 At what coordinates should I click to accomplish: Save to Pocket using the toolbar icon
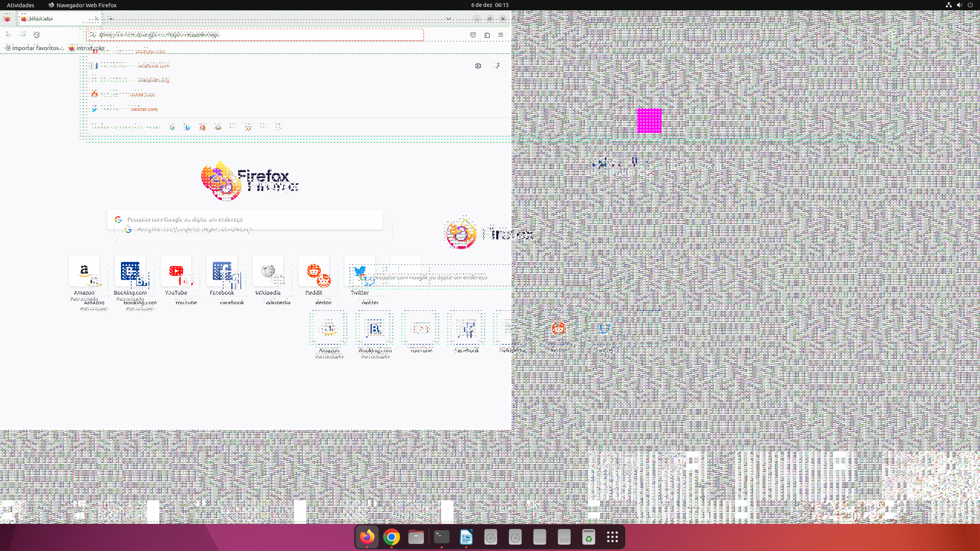click(473, 35)
